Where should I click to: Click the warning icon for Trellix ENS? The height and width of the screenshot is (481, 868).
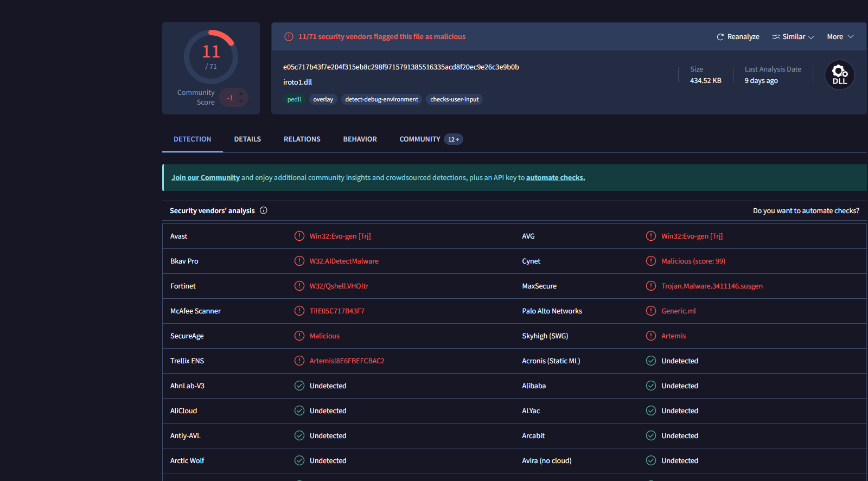tap(299, 361)
